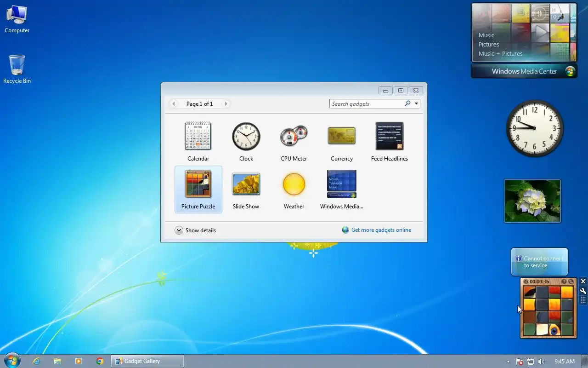Open the Windows Start menu

point(12,361)
